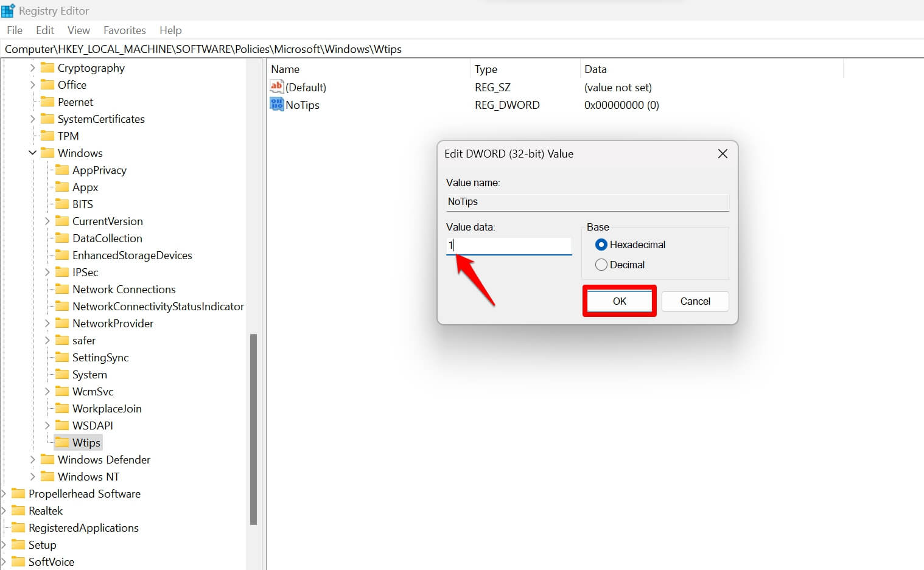Click the Windows folder icon in tree

point(47,153)
